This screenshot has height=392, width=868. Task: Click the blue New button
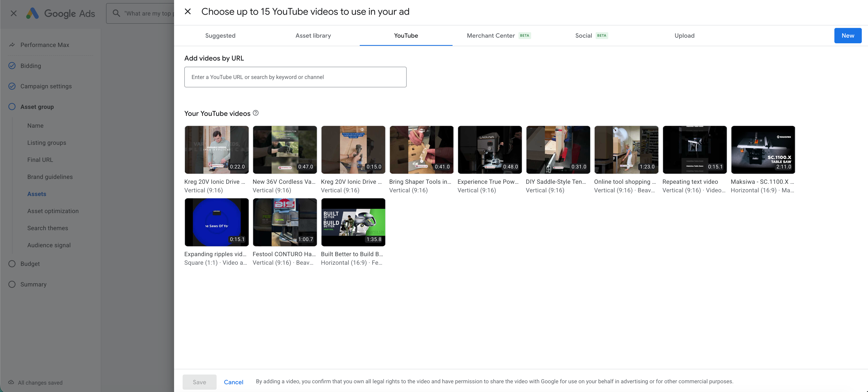(848, 36)
